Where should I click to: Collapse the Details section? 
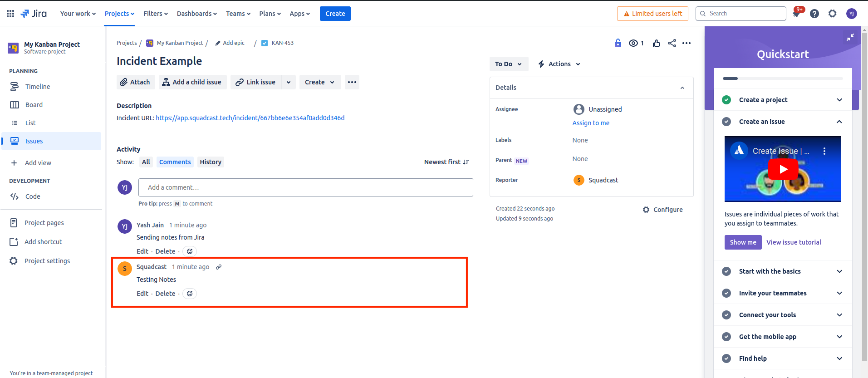[x=682, y=88]
